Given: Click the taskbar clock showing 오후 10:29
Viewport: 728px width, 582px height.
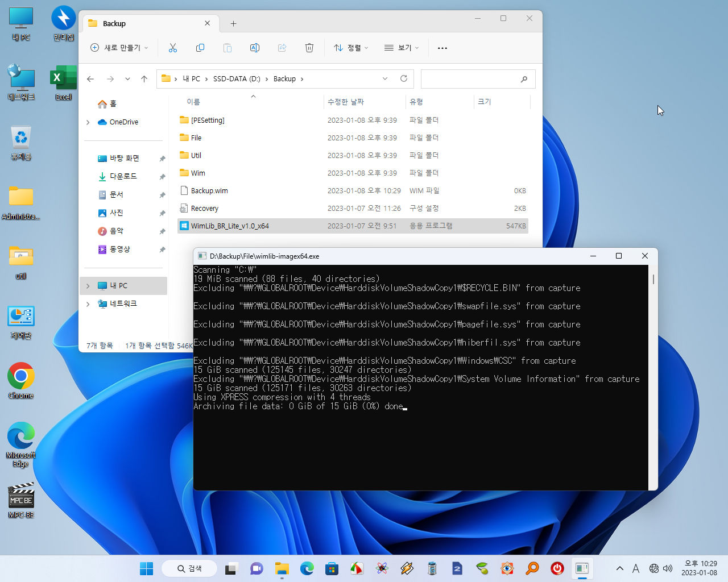Looking at the screenshot, I should [700, 568].
